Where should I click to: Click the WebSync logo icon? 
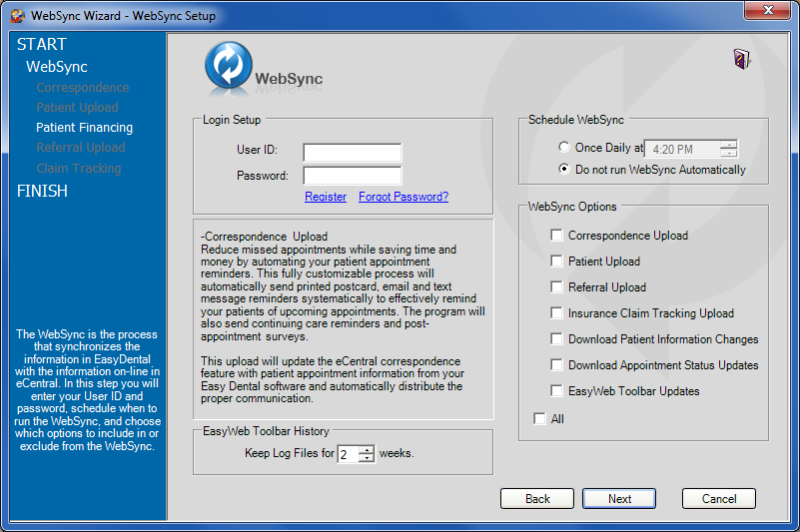click(229, 68)
